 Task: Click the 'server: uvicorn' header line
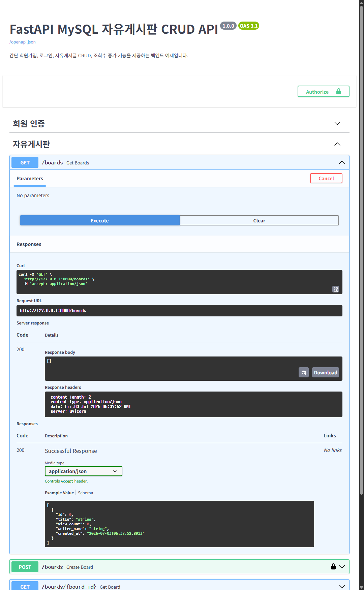tap(68, 411)
